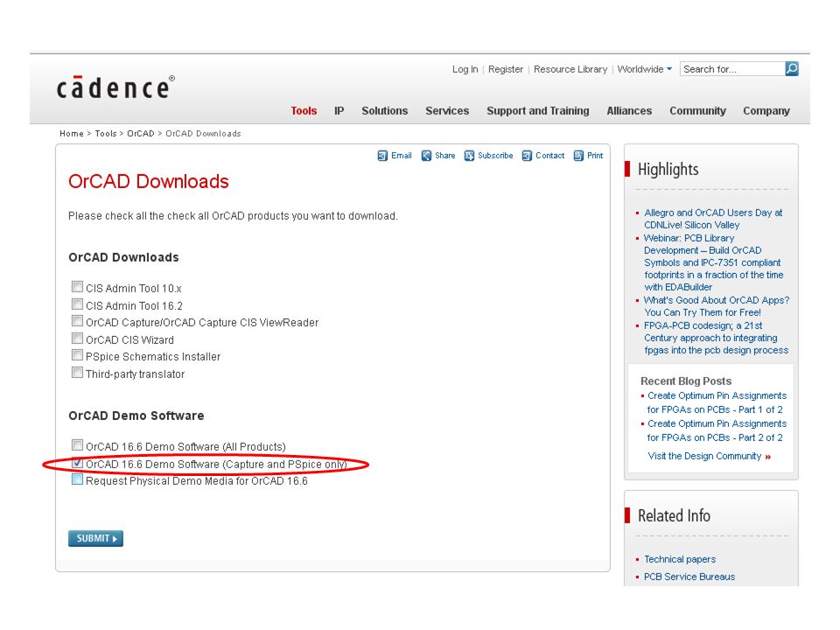Open the PCB Service Bureaus link
Screen dimensions: 840x630
tap(689, 577)
